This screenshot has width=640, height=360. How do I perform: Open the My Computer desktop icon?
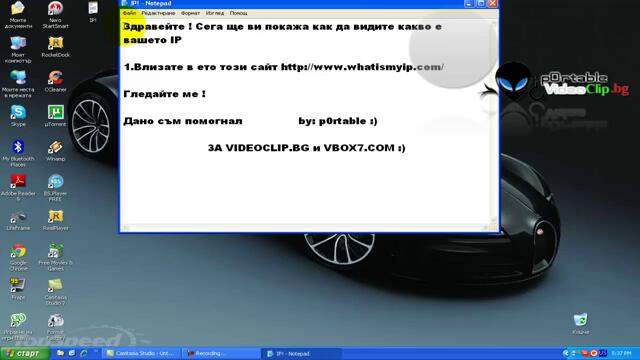click(x=18, y=49)
